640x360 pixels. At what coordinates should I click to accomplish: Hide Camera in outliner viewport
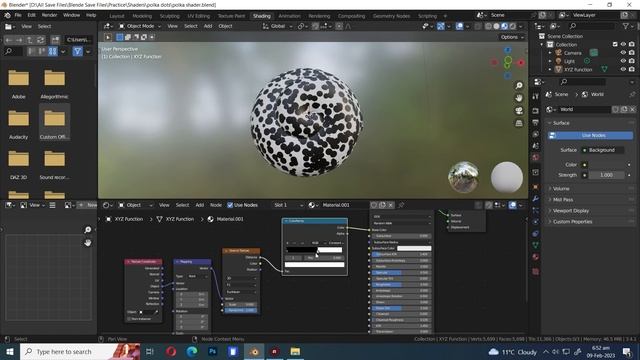click(623, 53)
